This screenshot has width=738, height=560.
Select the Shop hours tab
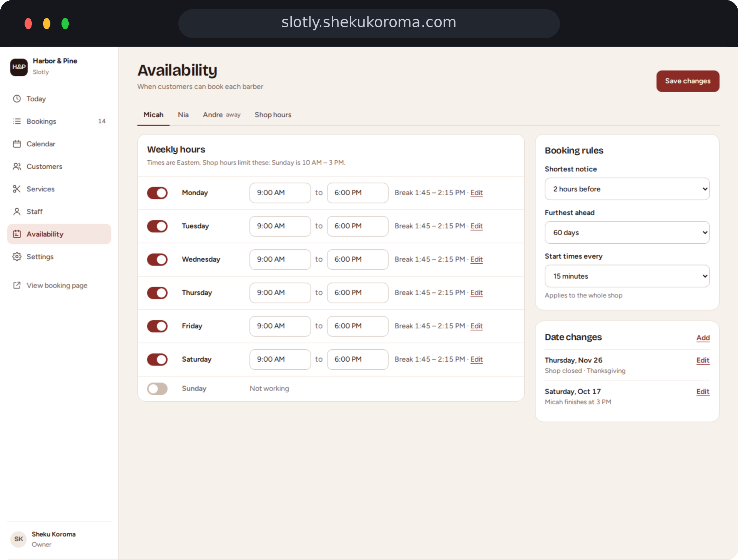(273, 115)
